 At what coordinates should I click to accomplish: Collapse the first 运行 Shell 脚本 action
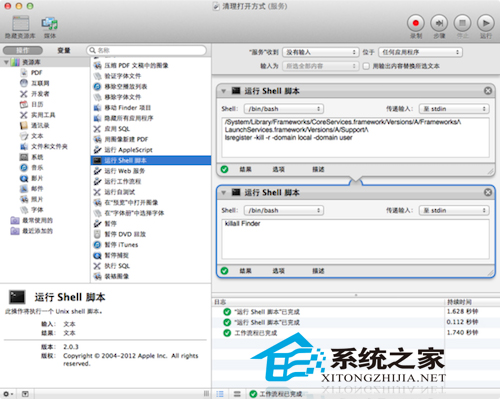pos(224,91)
